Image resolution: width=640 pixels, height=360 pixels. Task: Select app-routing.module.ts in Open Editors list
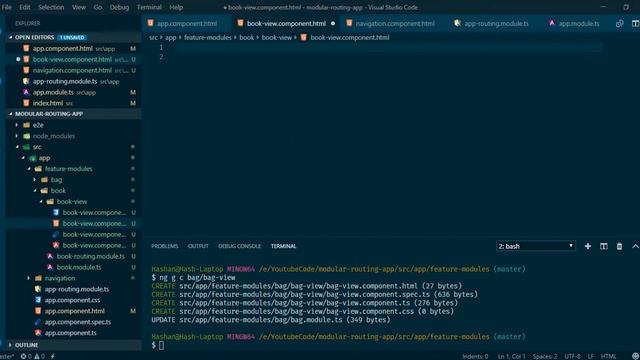coord(73,82)
